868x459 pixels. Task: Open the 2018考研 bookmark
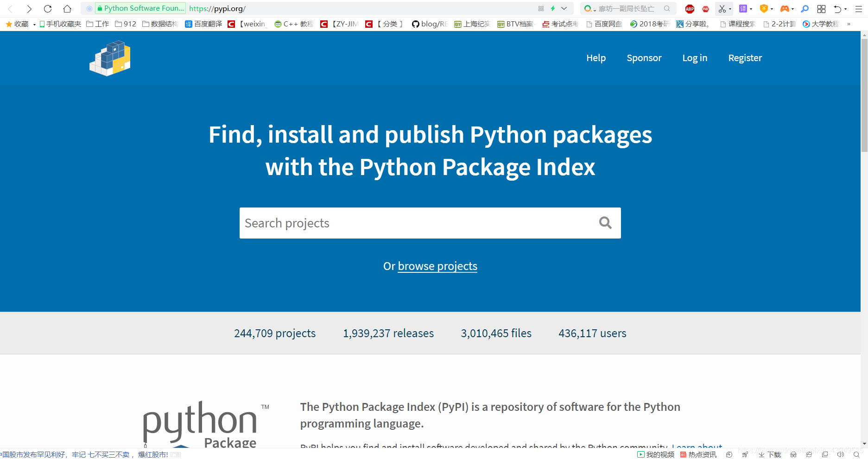(x=650, y=24)
